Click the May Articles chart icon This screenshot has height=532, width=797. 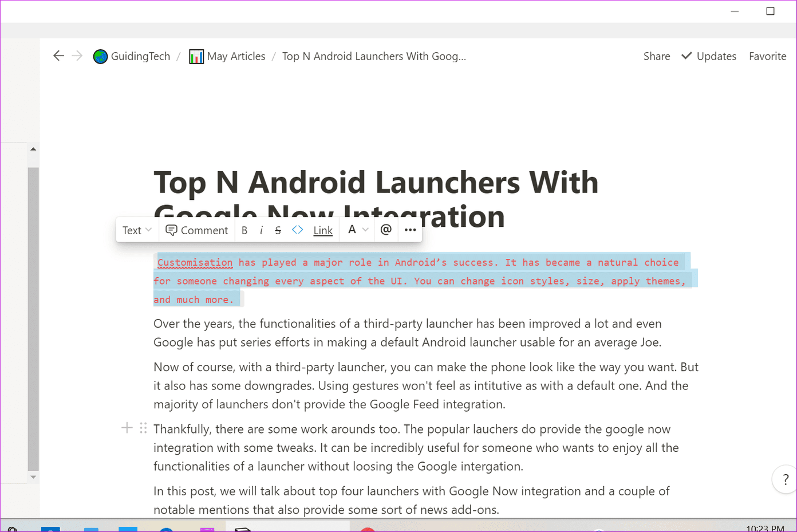[x=196, y=56]
